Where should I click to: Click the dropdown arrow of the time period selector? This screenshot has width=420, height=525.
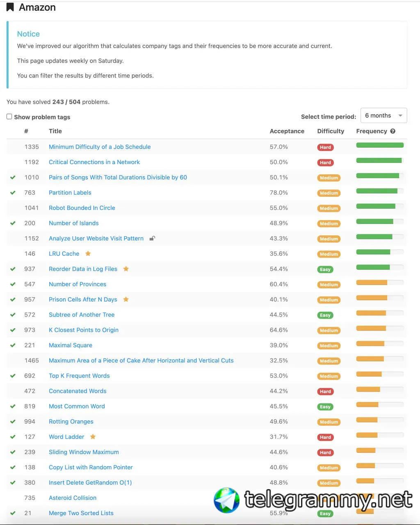pos(400,116)
